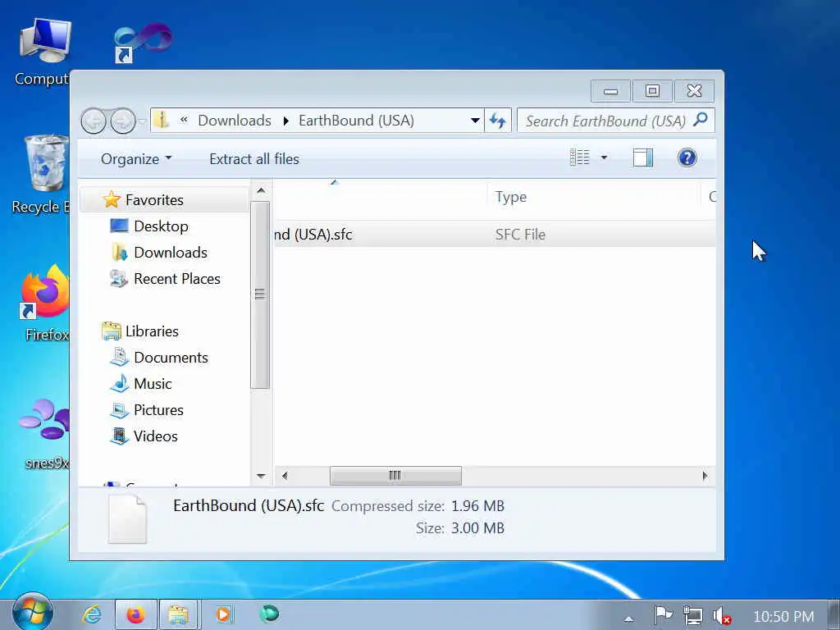The image size is (840, 630).
Task: Click the 10:50 PM clock
Action: 783,617
